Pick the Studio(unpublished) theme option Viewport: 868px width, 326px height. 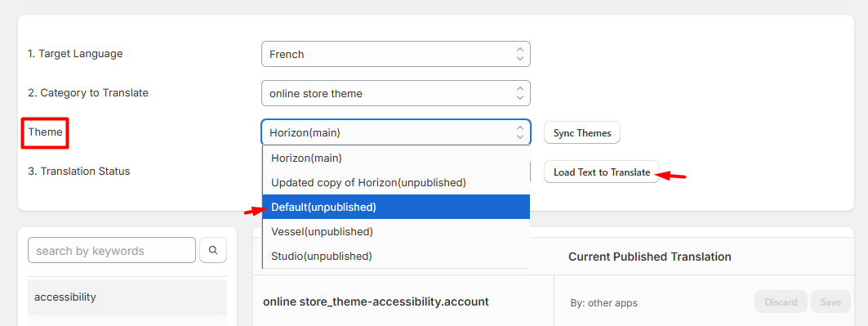tap(396, 256)
